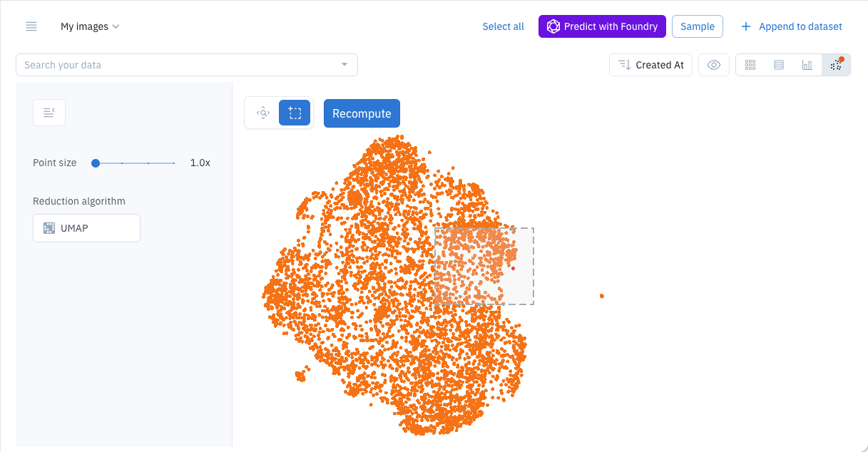Screen dimensions: 868x452
Task: Click the isolated outlier point at right
Action: [602, 296]
